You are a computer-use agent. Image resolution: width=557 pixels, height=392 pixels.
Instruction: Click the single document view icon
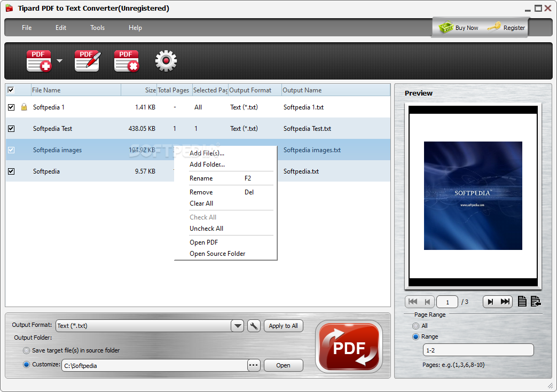522,301
